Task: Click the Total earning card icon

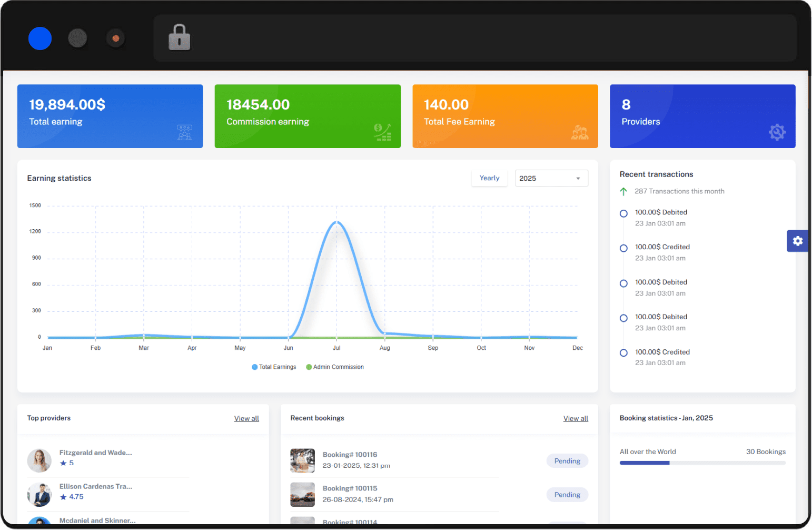Action: click(184, 132)
